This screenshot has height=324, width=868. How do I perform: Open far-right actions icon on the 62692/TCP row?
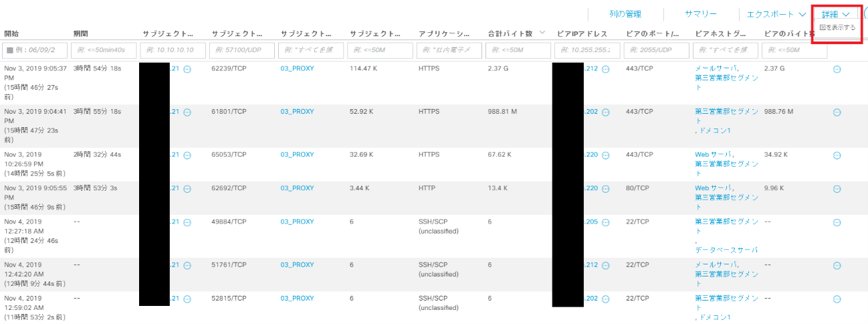837,189
